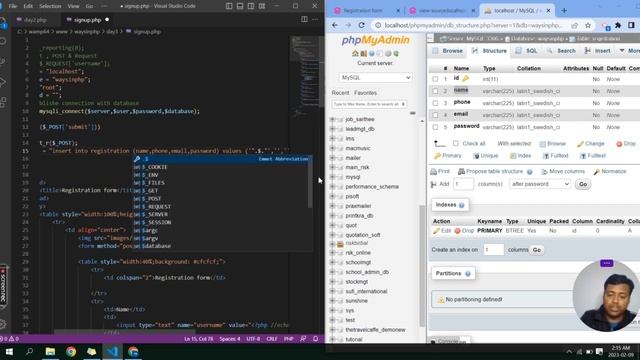This screenshot has width=640, height=360.
Task: Switch to VS Code from taskbar
Action: tap(112, 351)
